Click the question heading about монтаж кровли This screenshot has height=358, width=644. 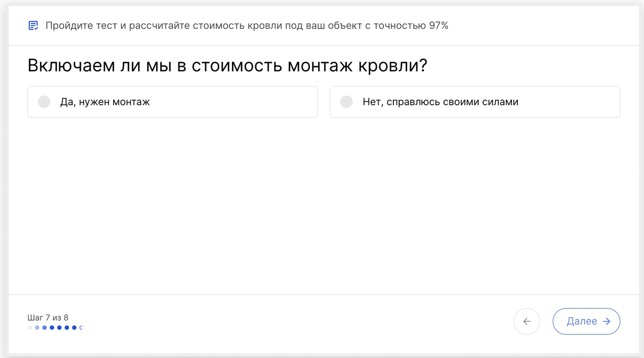[x=228, y=66]
